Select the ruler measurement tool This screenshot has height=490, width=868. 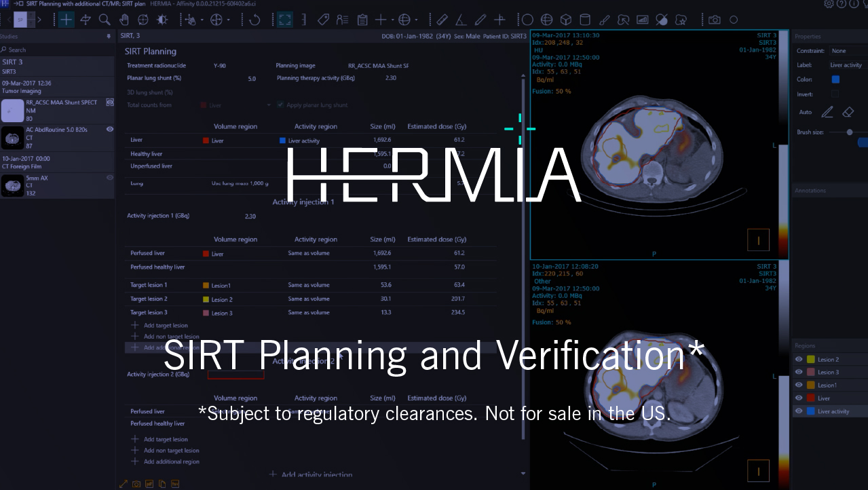point(442,20)
